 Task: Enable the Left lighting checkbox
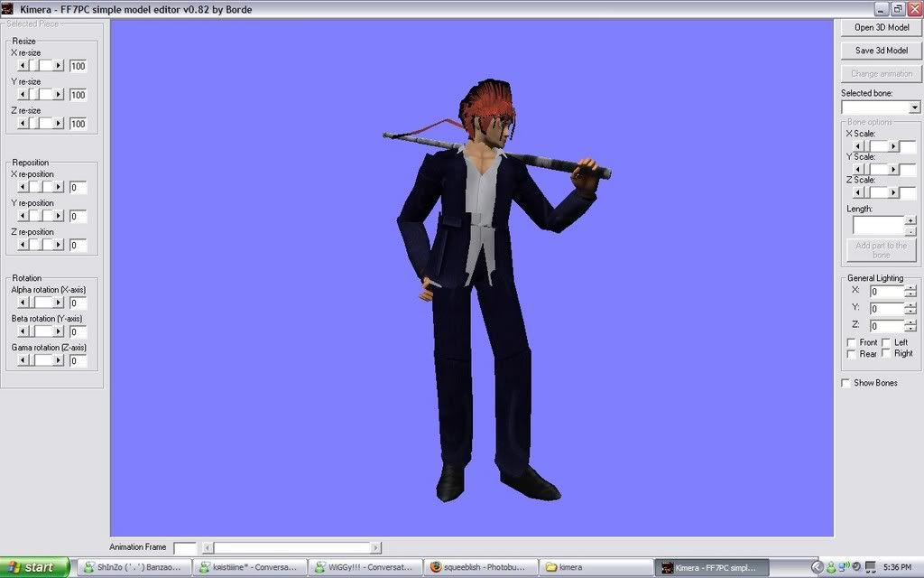pyautogui.click(x=886, y=342)
